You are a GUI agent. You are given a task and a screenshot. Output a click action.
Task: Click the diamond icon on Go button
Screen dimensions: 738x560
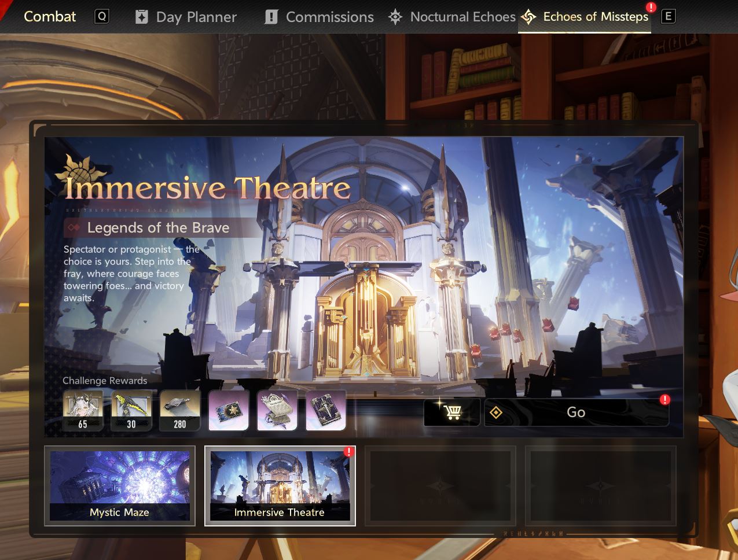pos(496,412)
